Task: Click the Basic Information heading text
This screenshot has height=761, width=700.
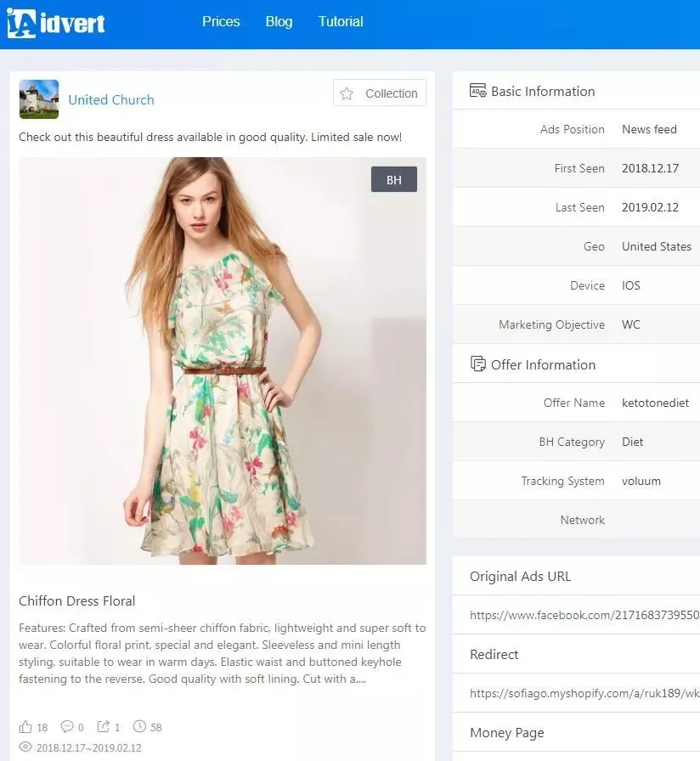Action: [x=543, y=91]
